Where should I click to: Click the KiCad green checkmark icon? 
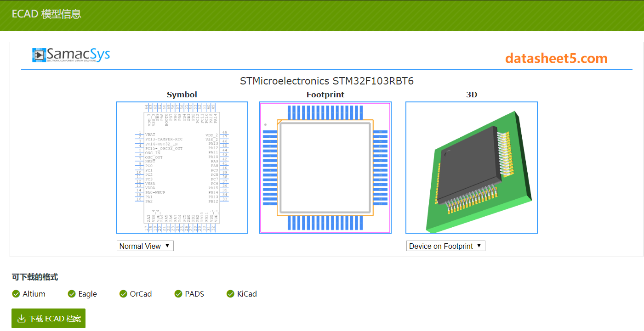click(231, 294)
